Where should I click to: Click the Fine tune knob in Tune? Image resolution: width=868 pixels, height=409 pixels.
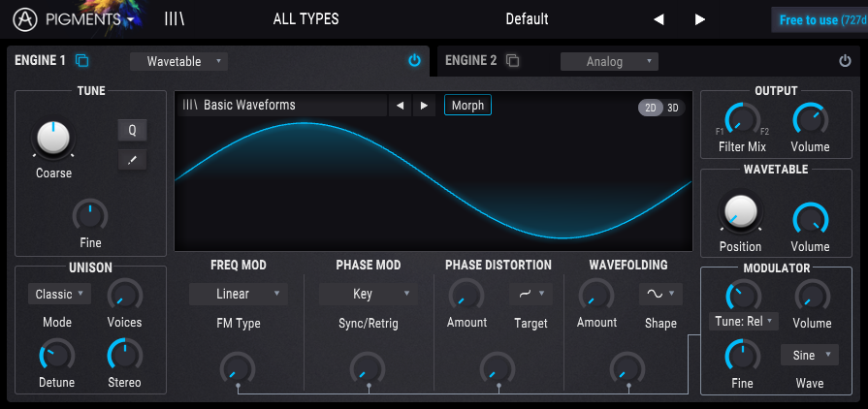(x=90, y=216)
